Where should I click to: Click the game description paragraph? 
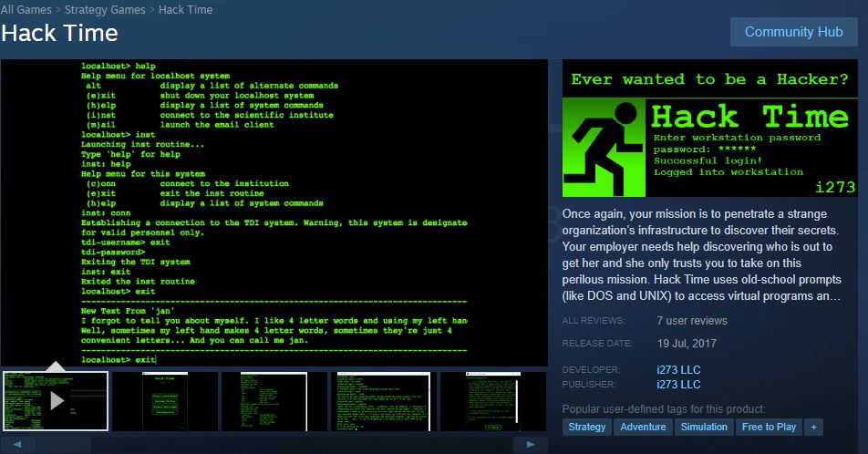click(x=701, y=254)
